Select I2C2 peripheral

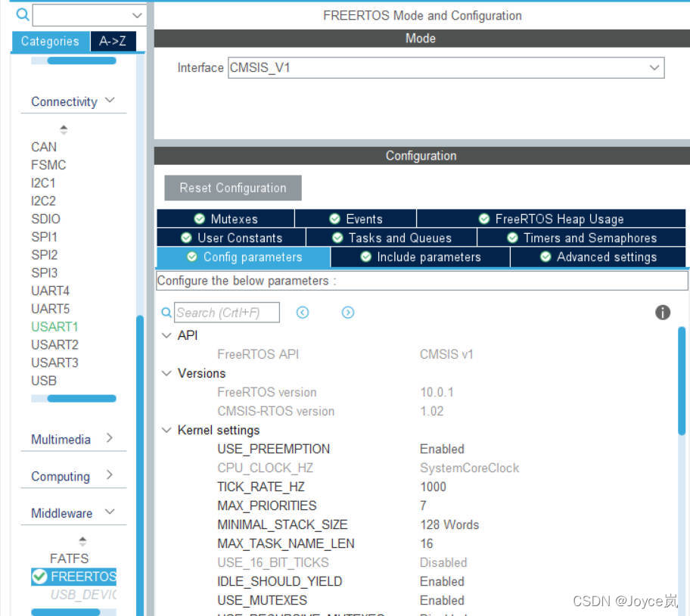pyautogui.click(x=43, y=201)
